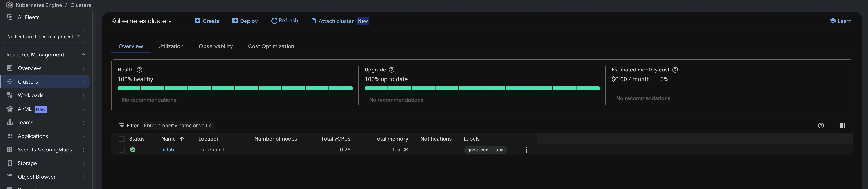
Task: Check the ai-lab cluster row checkbox
Action: point(122,150)
